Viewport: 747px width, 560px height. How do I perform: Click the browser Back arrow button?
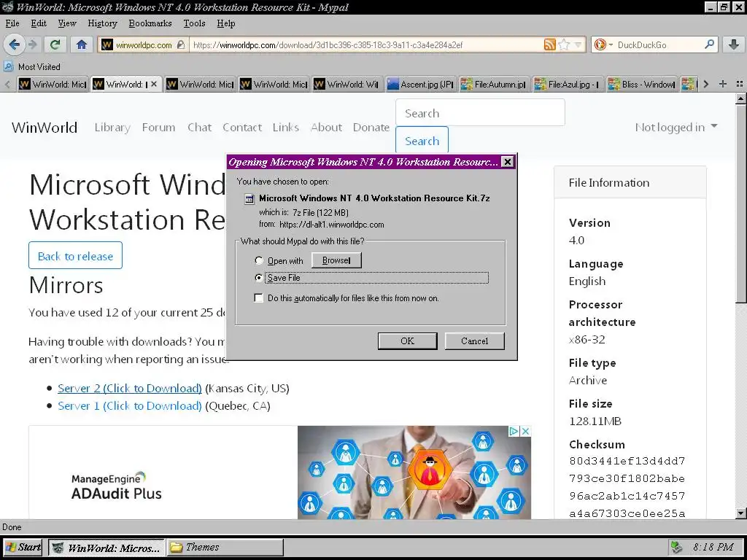click(x=15, y=44)
